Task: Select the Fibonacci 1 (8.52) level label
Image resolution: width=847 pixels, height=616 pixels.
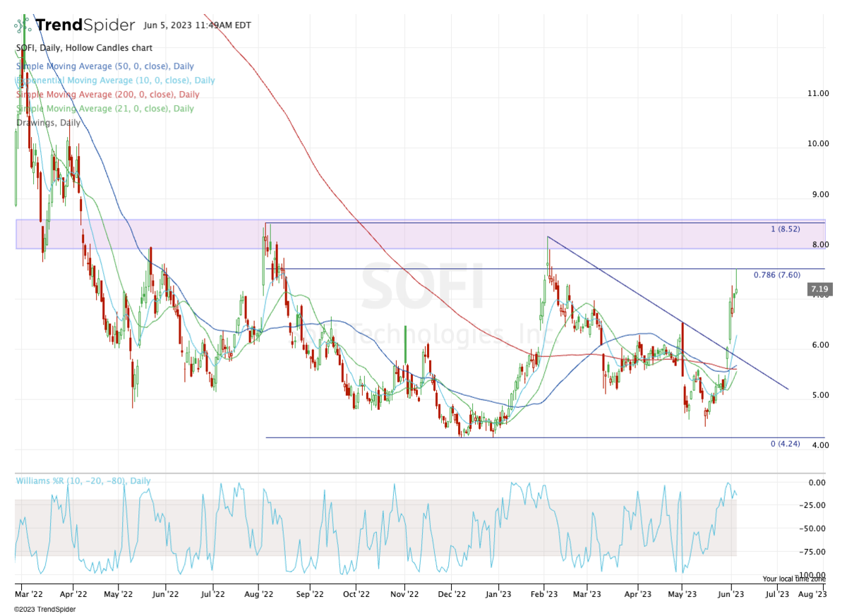Action: 785,229
